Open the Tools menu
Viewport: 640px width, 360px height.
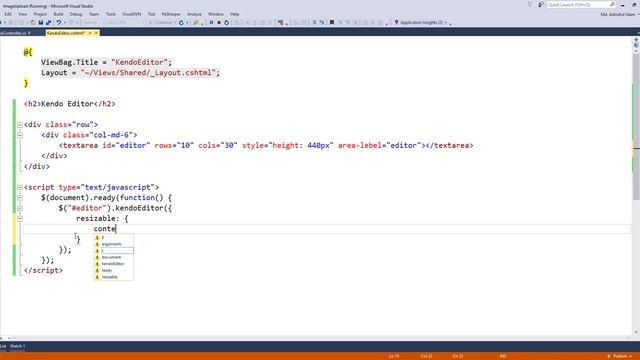pyautogui.click(x=111, y=14)
